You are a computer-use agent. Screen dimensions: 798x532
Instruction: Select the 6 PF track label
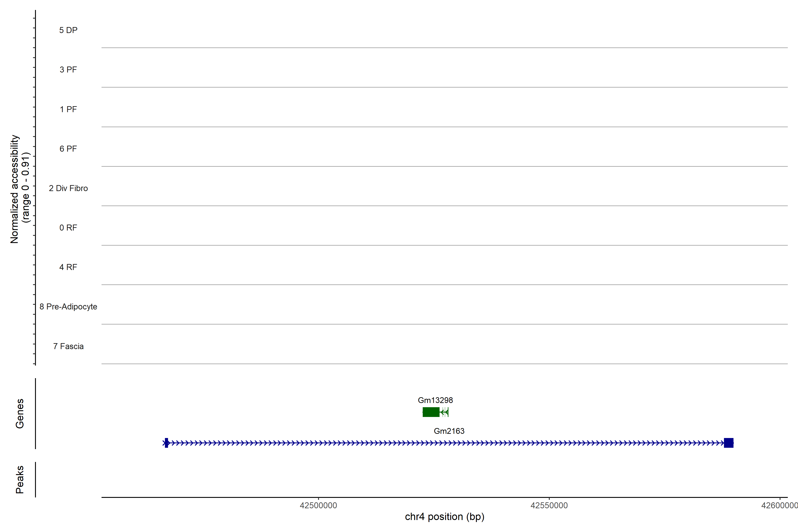tap(68, 149)
